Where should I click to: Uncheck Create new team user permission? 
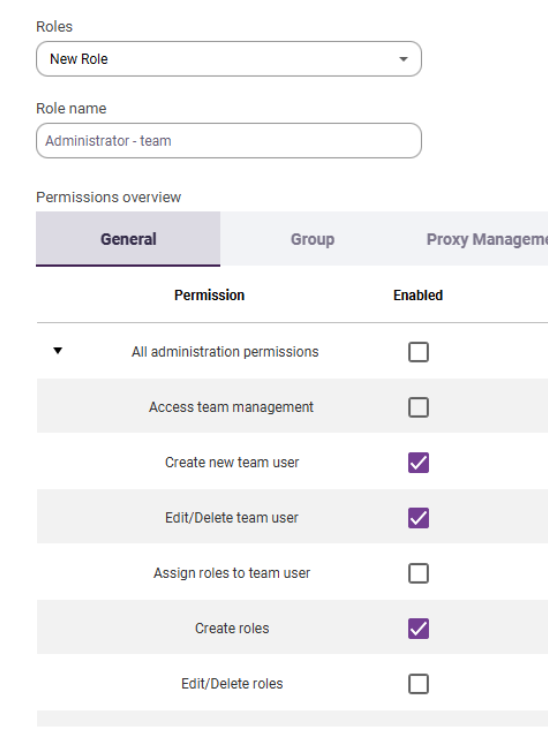tap(418, 463)
